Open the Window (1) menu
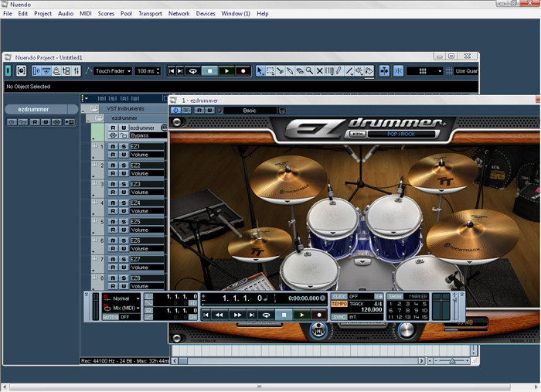This screenshot has height=392, width=541. click(236, 13)
